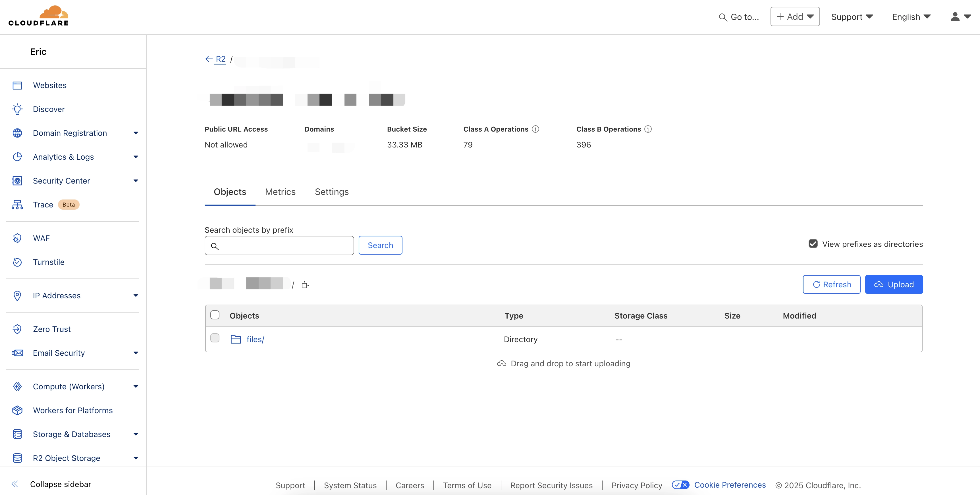This screenshot has width=980, height=495.
Task: Click the Trace network icon
Action: pyautogui.click(x=18, y=205)
